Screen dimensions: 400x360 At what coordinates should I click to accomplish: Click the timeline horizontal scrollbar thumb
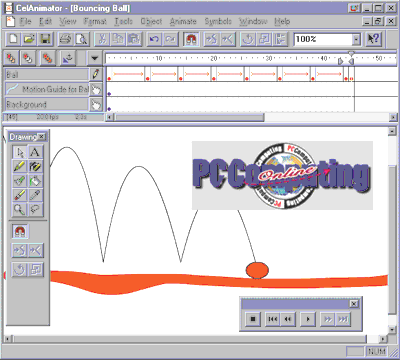[x=189, y=117]
